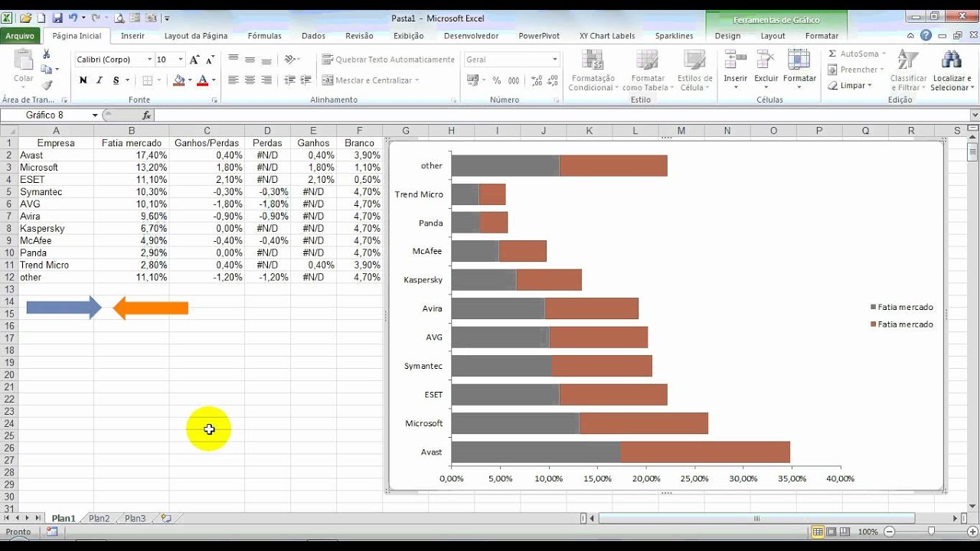The height and width of the screenshot is (551, 980).
Task: Apply red font color
Action: (x=203, y=80)
